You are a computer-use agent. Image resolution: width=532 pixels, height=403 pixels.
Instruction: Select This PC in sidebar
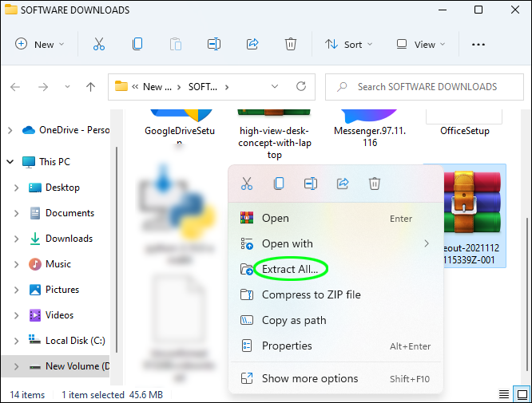[x=46, y=162]
